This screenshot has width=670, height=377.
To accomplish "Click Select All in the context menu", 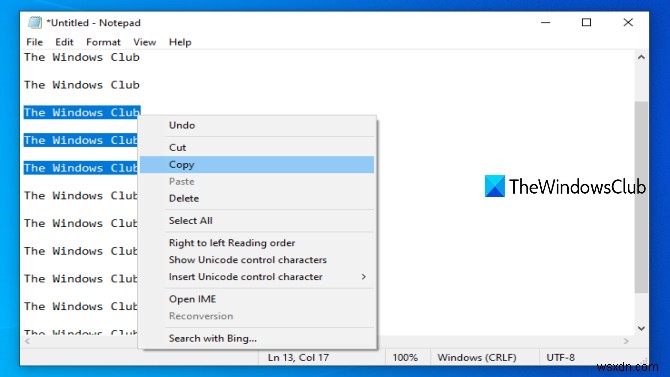I will click(x=257, y=221).
